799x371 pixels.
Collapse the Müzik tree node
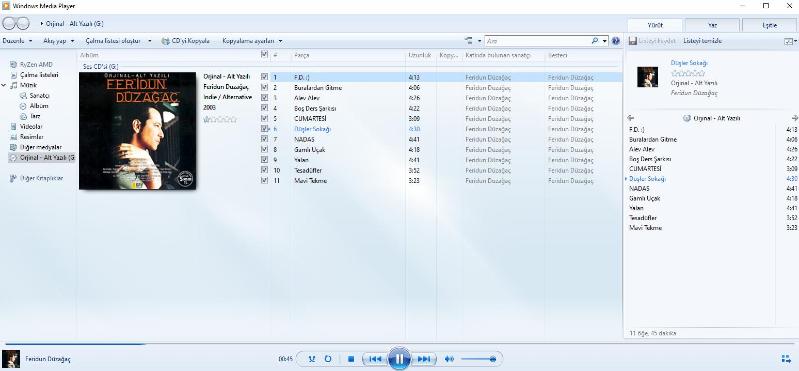point(5,85)
